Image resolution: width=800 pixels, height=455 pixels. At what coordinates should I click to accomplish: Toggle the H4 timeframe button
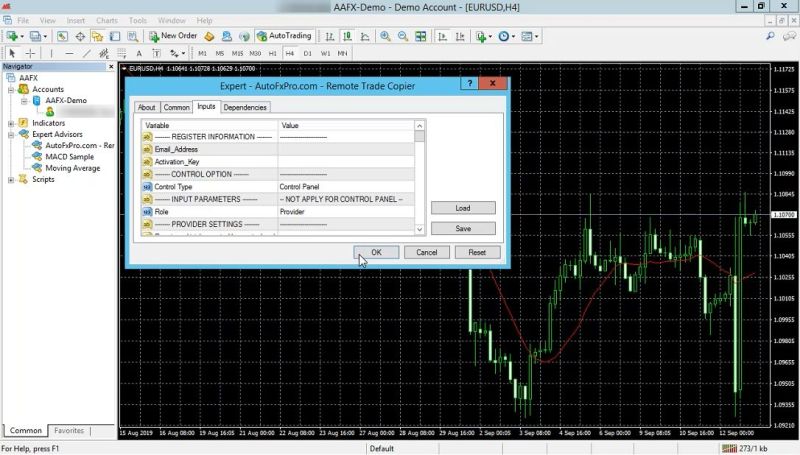click(289, 53)
